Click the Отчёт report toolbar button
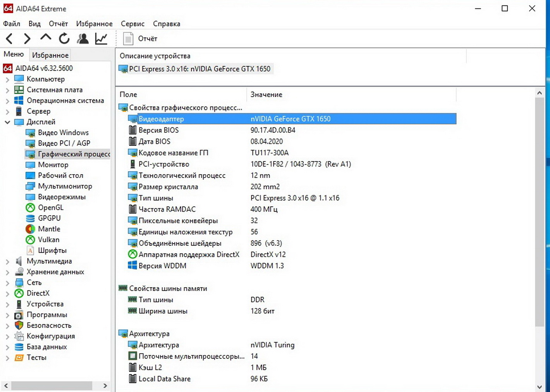This screenshot has width=550, height=392. 140,38
